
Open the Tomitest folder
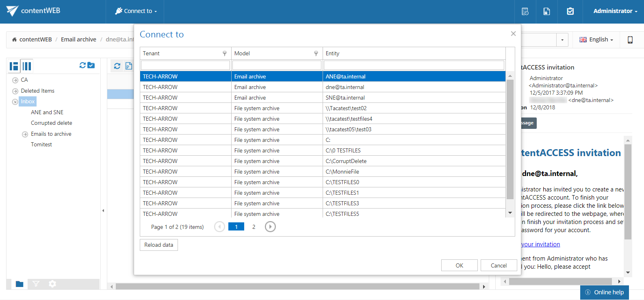pos(41,144)
